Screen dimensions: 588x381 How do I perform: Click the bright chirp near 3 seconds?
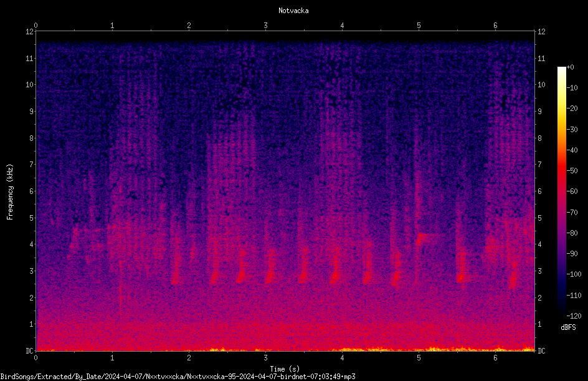pyautogui.click(x=270, y=268)
